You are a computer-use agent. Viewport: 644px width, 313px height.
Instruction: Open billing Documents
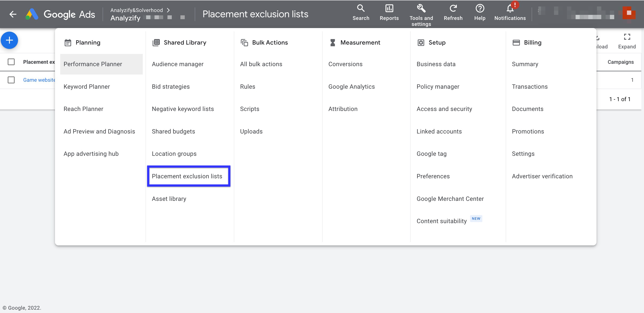pyautogui.click(x=527, y=109)
